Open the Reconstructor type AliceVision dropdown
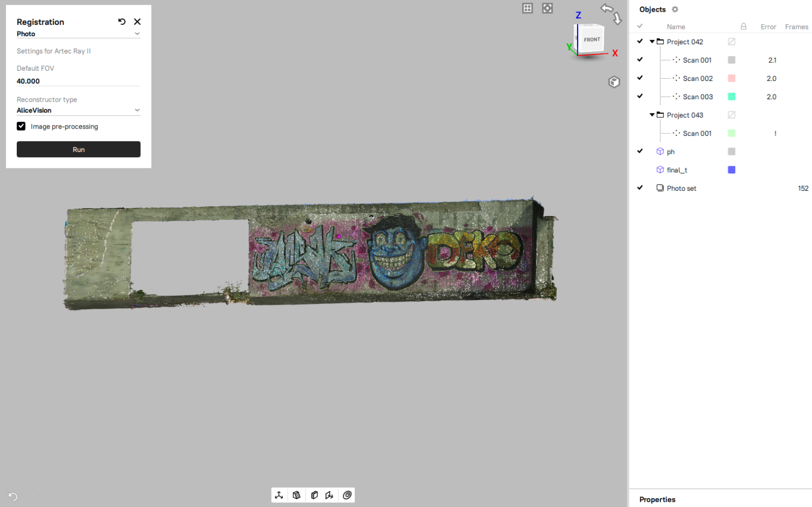 (x=78, y=110)
